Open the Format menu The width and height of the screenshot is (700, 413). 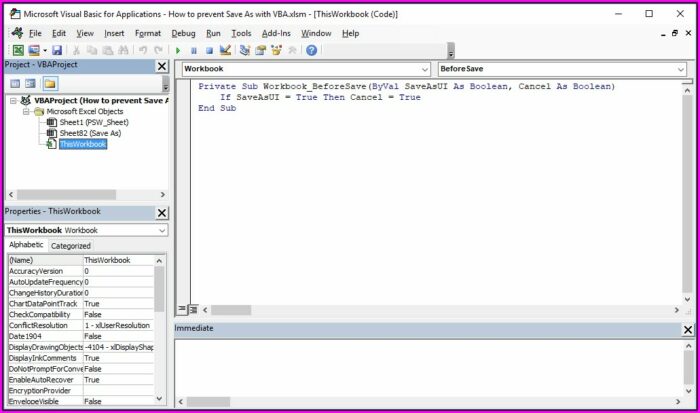click(x=148, y=33)
